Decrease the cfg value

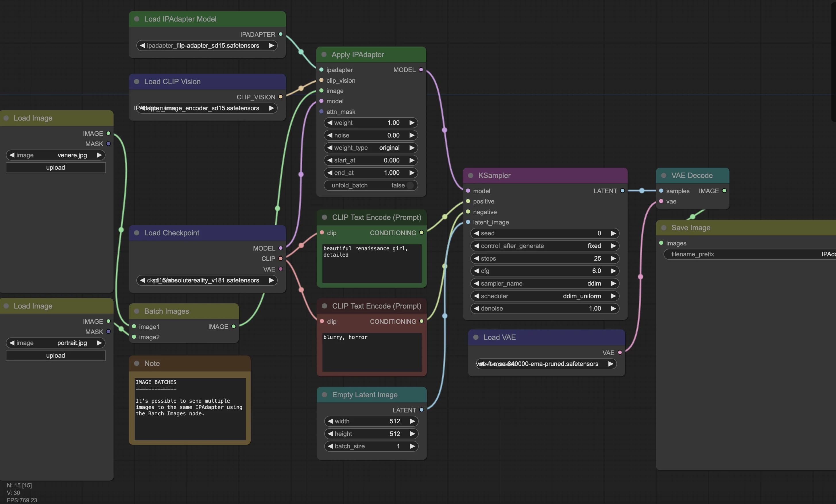tap(476, 271)
